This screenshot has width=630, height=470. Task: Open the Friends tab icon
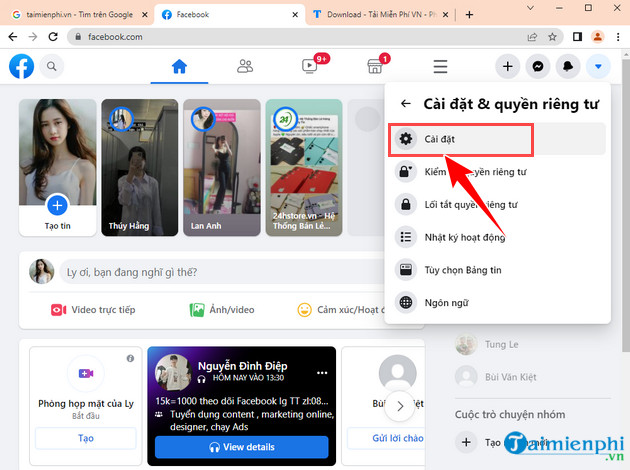point(245,66)
